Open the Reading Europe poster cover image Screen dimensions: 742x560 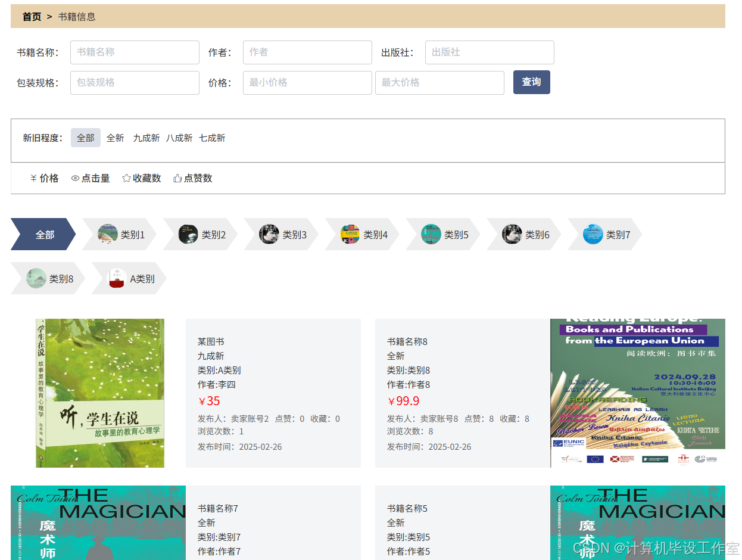[x=638, y=393]
